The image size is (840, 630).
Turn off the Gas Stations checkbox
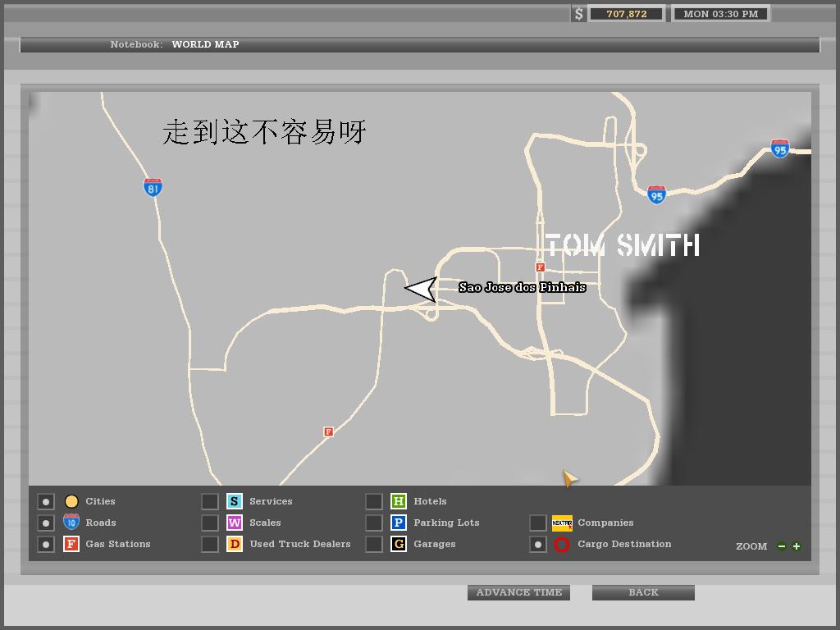(x=46, y=545)
